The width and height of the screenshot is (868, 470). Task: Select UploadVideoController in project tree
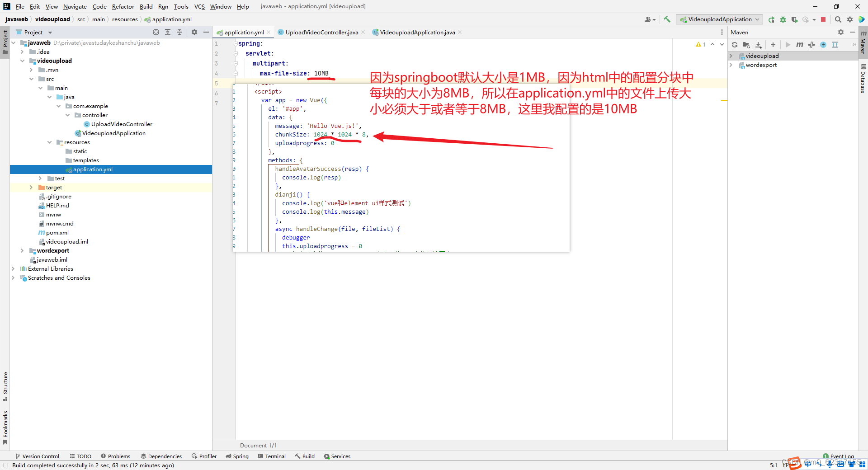coord(122,124)
